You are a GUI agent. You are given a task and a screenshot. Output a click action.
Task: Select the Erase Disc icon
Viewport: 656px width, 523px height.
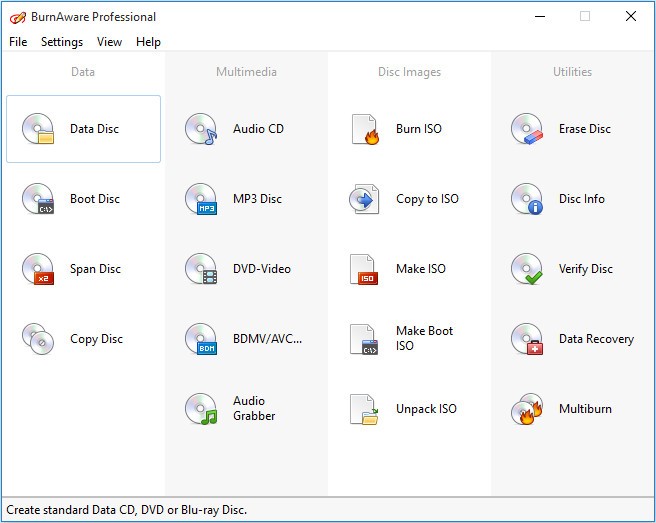point(527,129)
